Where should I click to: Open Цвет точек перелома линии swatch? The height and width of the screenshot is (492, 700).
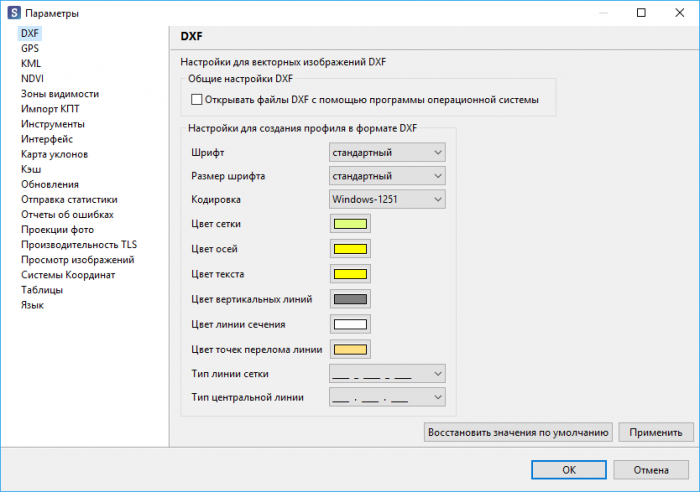[350, 349]
